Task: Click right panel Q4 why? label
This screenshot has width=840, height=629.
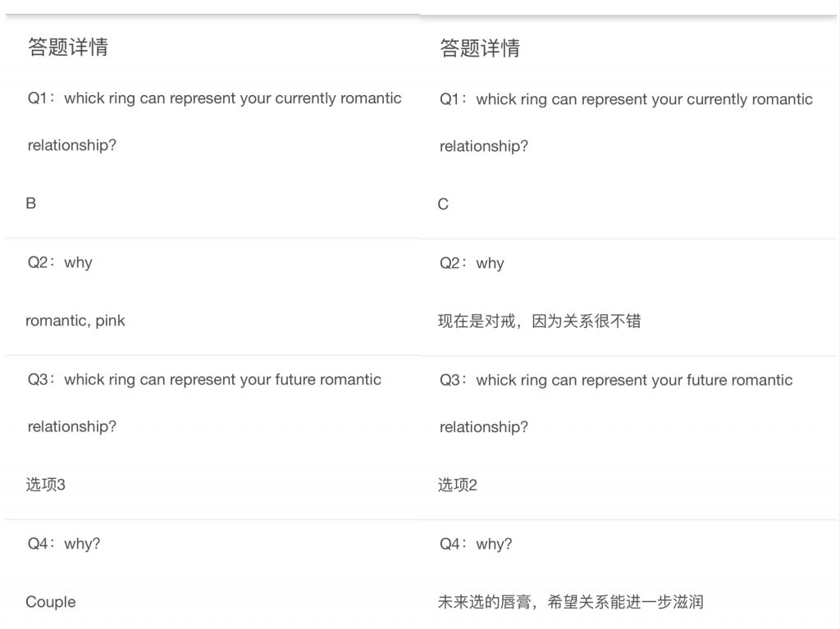Action: click(x=476, y=545)
